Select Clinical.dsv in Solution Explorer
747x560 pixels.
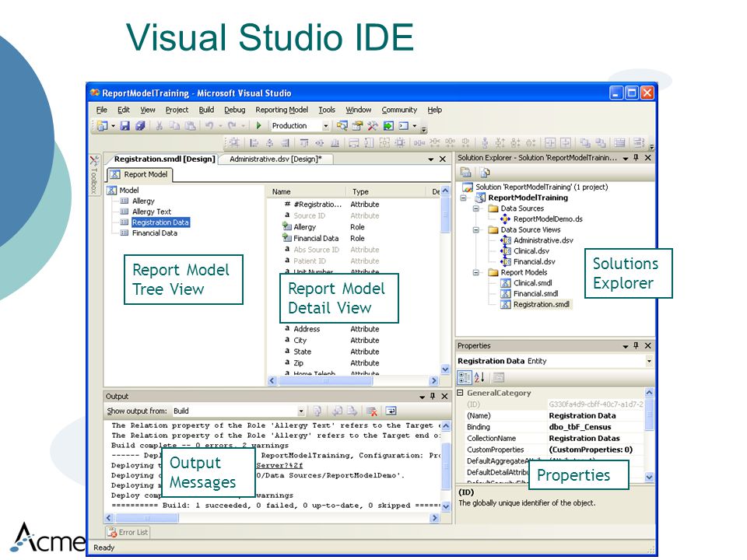pyautogui.click(x=531, y=251)
